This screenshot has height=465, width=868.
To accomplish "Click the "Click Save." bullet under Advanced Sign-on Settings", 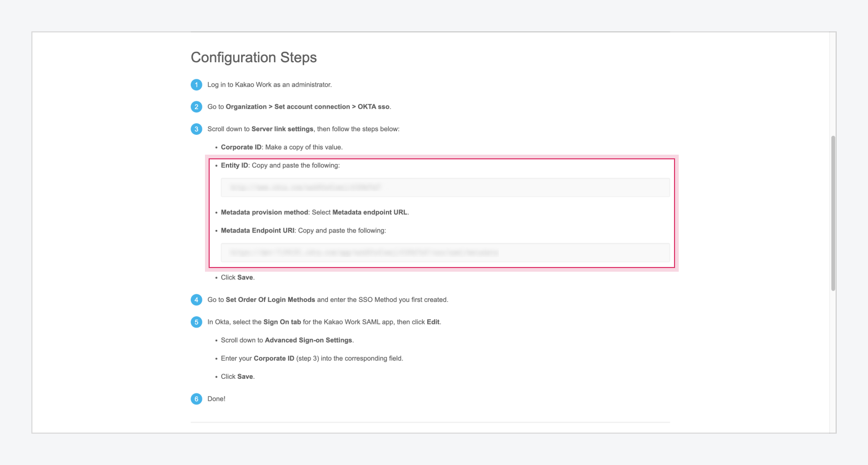I will click(x=238, y=377).
